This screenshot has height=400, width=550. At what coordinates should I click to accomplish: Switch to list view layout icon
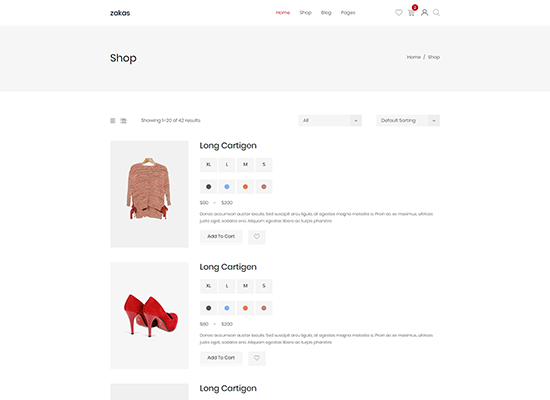(x=123, y=121)
